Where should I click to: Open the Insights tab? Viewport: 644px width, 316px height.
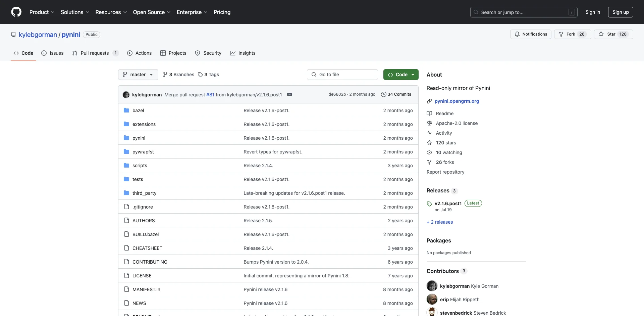click(243, 53)
